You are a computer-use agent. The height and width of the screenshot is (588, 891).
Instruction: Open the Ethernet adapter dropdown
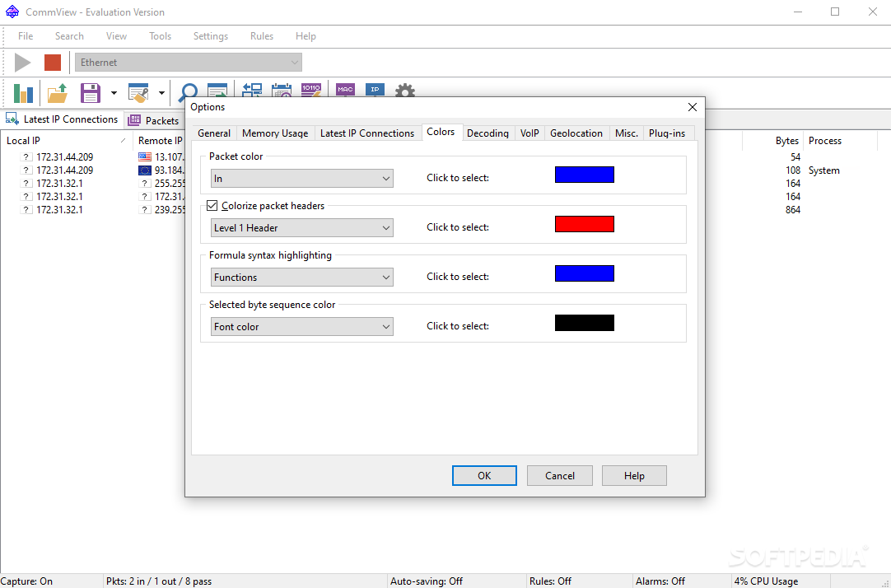tap(188, 63)
